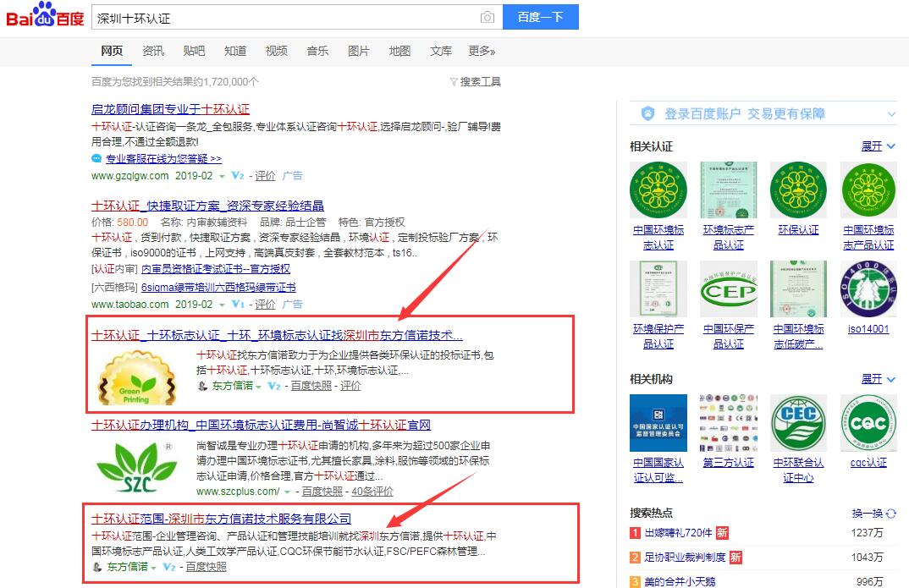Click the shield icon beside 登录百度账户
The image size is (909, 588).
point(648,113)
